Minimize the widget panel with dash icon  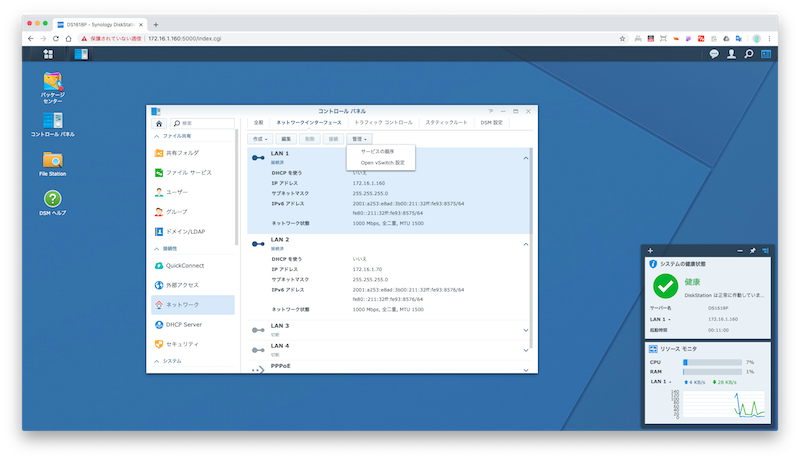pos(740,250)
